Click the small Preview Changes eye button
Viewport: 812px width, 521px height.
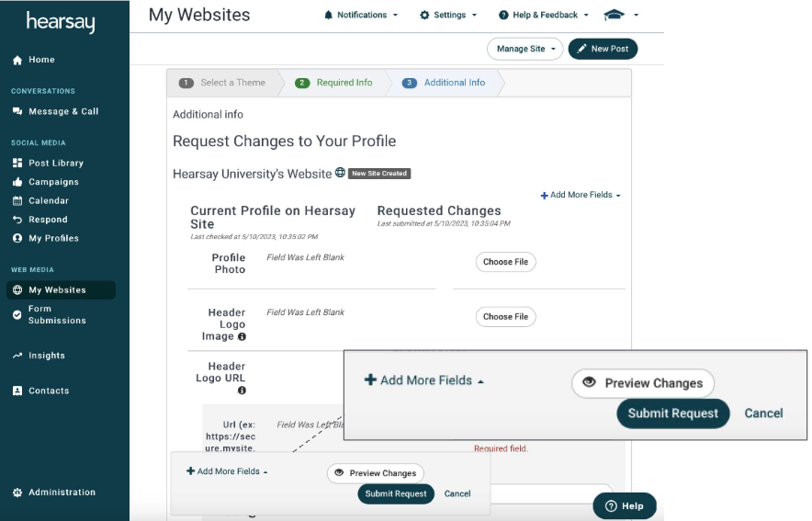[x=376, y=473]
